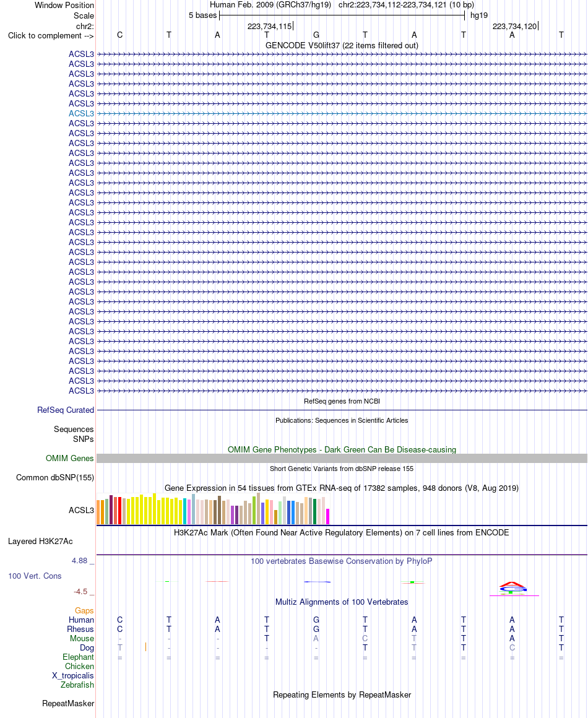Click the C base in the top sequence row
This screenshot has height=718, width=588.
pyautogui.click(x=119, y=35)
